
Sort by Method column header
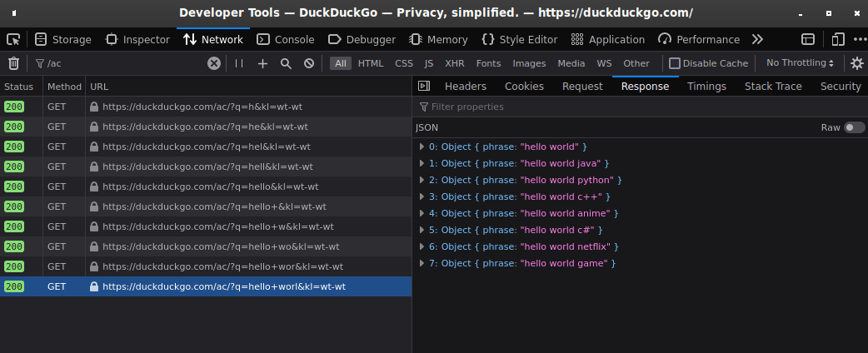pos(64,87)
